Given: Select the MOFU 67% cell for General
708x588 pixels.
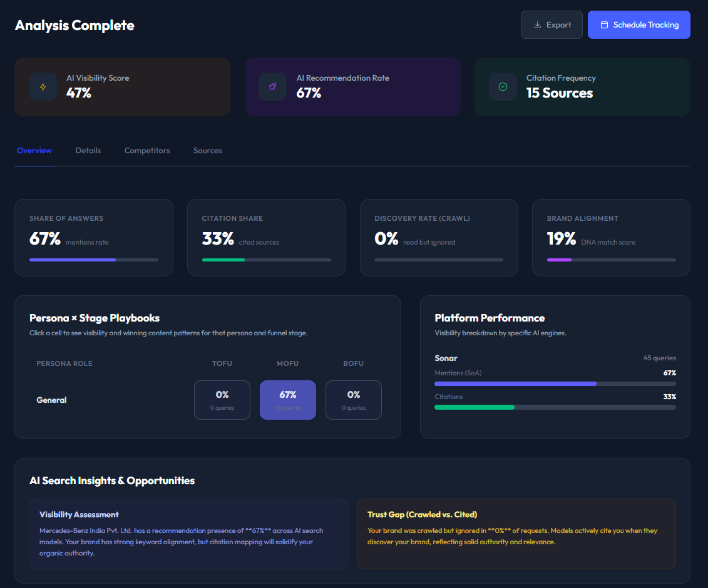Looking at the screenshot, I should (287, 400).
